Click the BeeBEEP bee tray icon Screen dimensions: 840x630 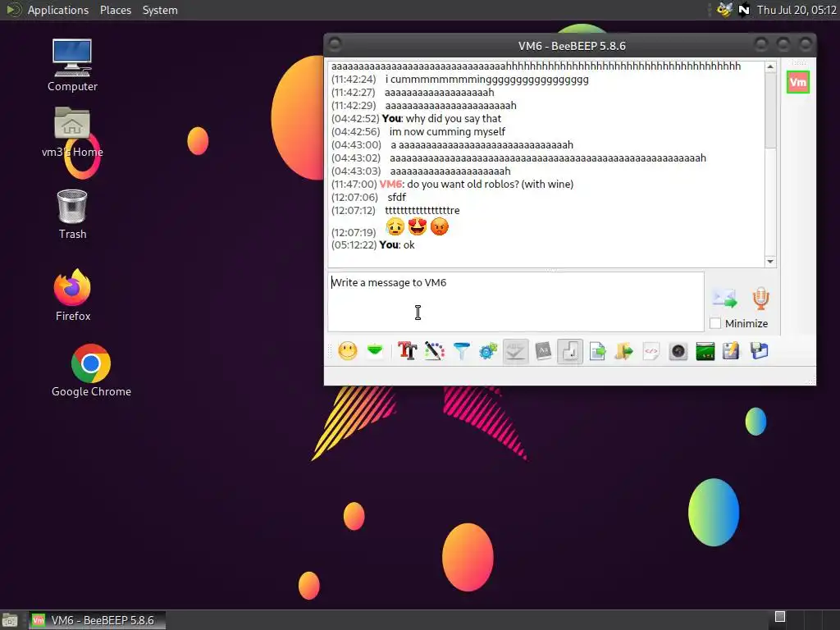tap(724, 10)
